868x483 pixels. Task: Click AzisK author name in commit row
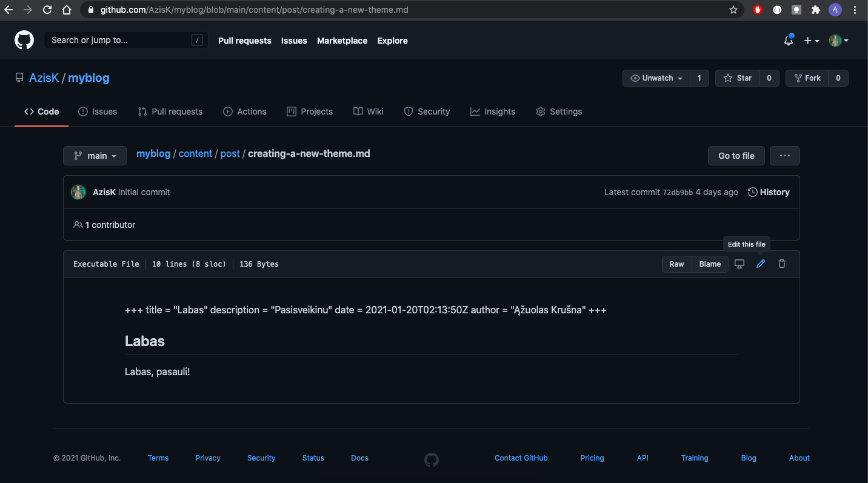104,192
